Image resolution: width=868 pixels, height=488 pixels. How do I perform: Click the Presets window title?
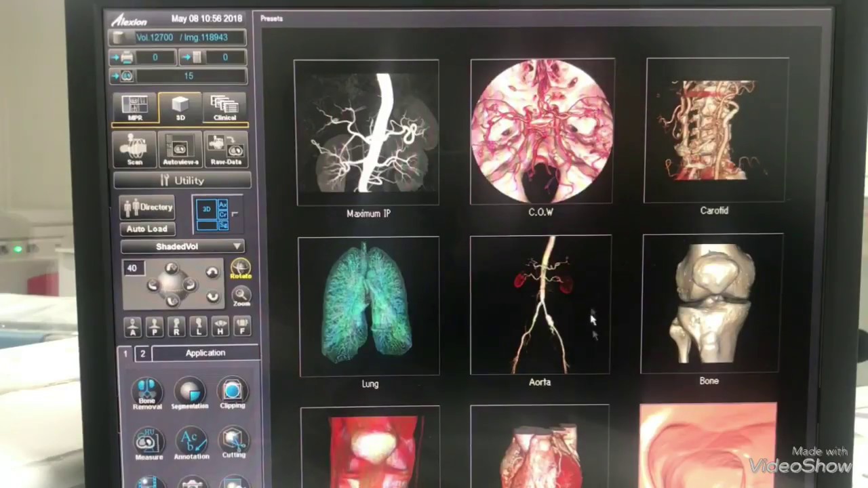pyautogui.click(x=272, y=18)
